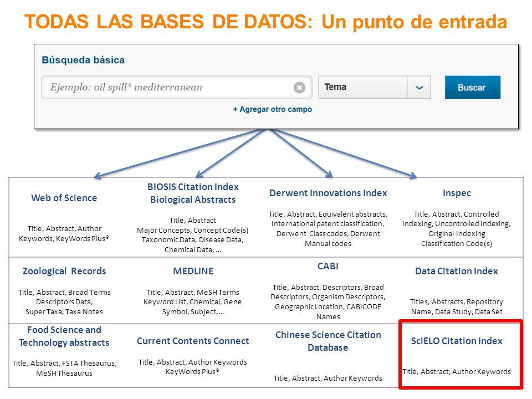
Task: Click CABI 'Organism Descriptors' field description
Action: click(349, 297)
